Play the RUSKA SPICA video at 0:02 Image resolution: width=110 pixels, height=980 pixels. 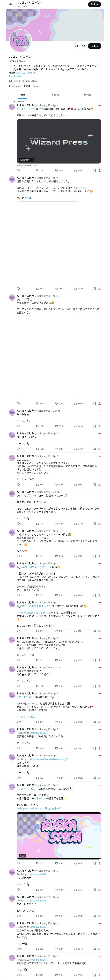59,835
